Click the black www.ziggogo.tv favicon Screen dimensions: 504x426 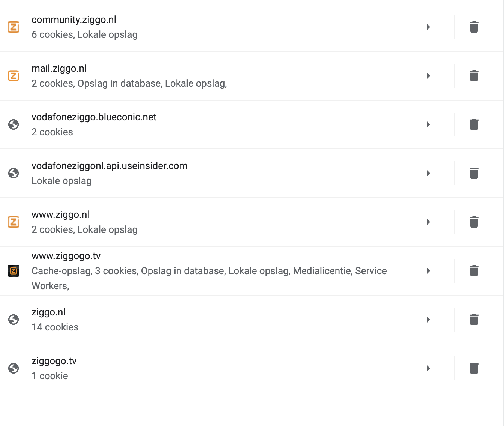(13, 271)
